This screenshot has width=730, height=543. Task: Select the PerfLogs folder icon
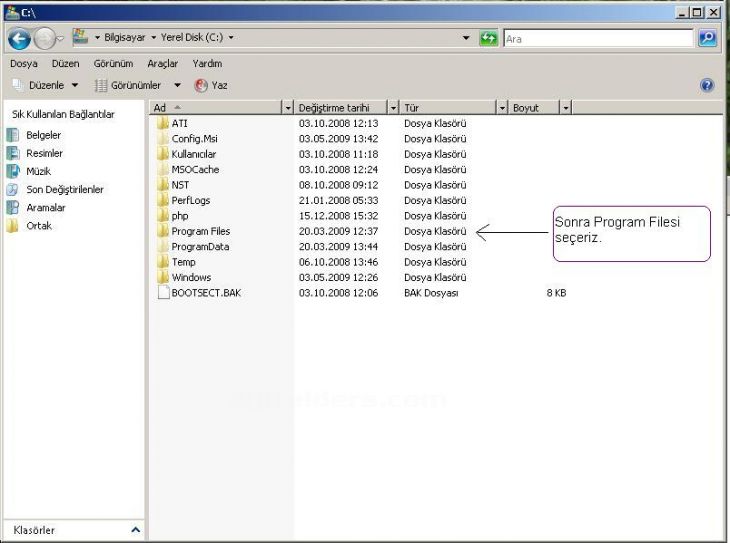click(x=162, y=200)
